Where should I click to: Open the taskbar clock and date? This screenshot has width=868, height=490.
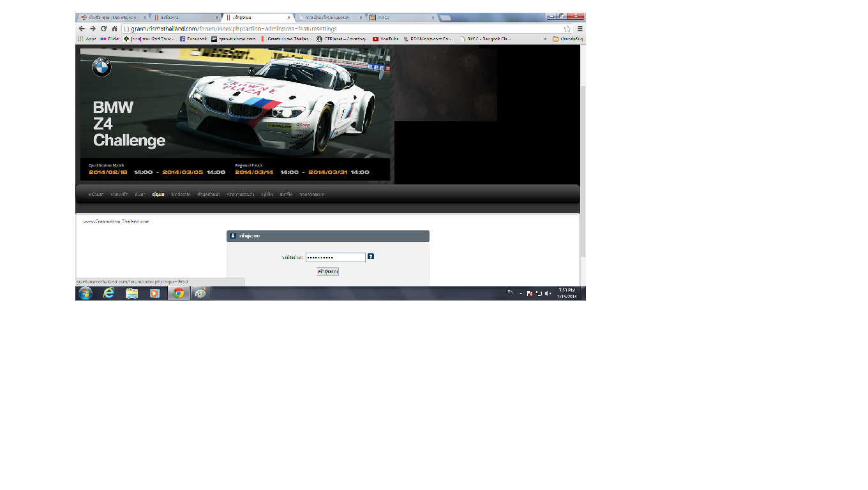click(x=566, y=293)
